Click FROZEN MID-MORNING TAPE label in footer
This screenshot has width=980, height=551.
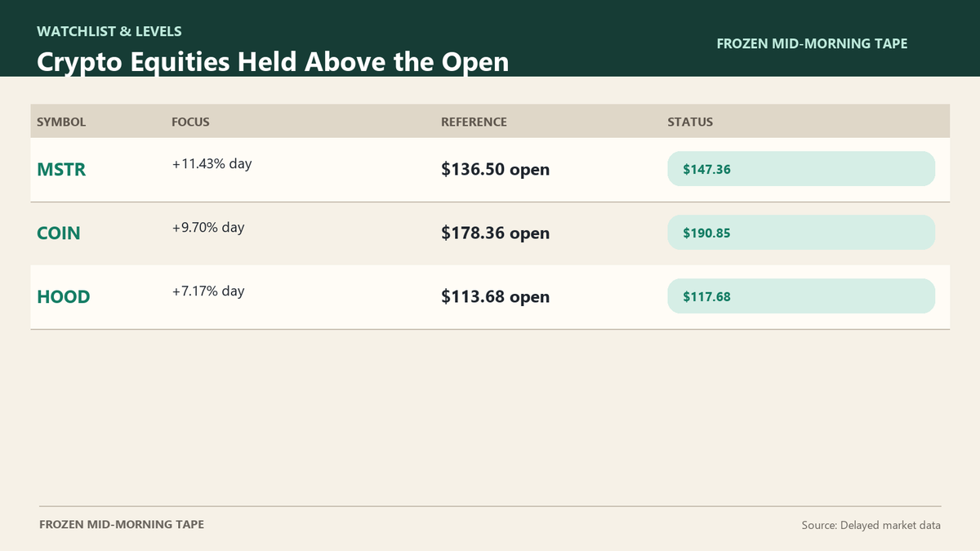[x=122, y=524]
